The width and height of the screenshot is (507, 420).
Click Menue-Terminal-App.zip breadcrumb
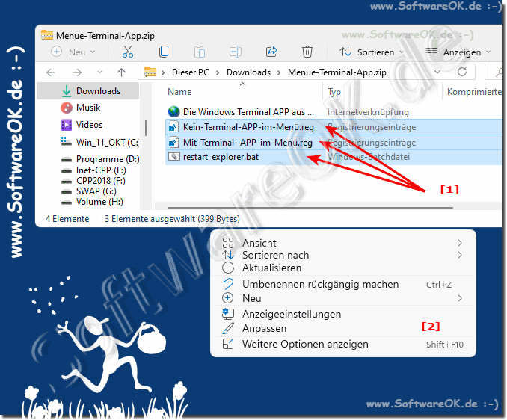337,72
